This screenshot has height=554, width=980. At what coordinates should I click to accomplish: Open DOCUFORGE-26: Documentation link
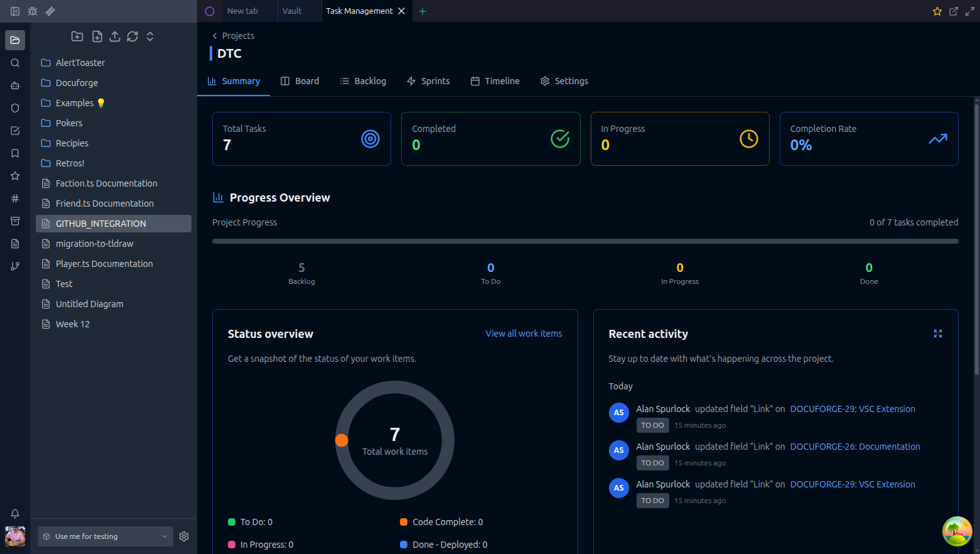pyautogui.click(x=855, y=447)
